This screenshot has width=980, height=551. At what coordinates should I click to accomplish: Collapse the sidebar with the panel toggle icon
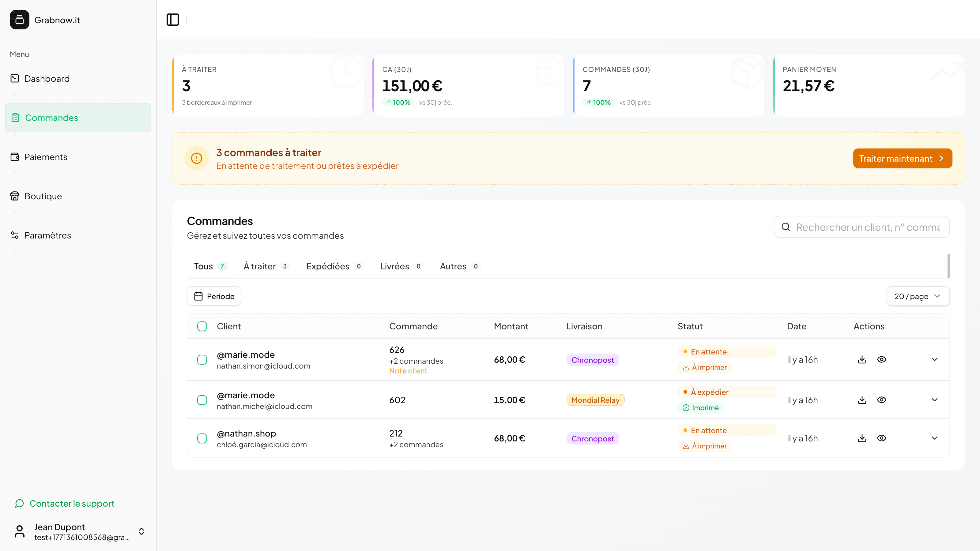click(173, 19)
